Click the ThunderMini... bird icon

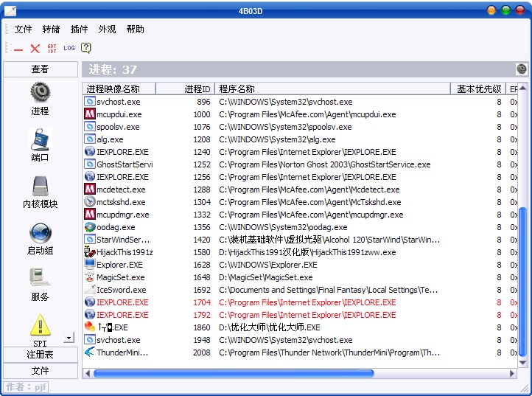point(90,352)
